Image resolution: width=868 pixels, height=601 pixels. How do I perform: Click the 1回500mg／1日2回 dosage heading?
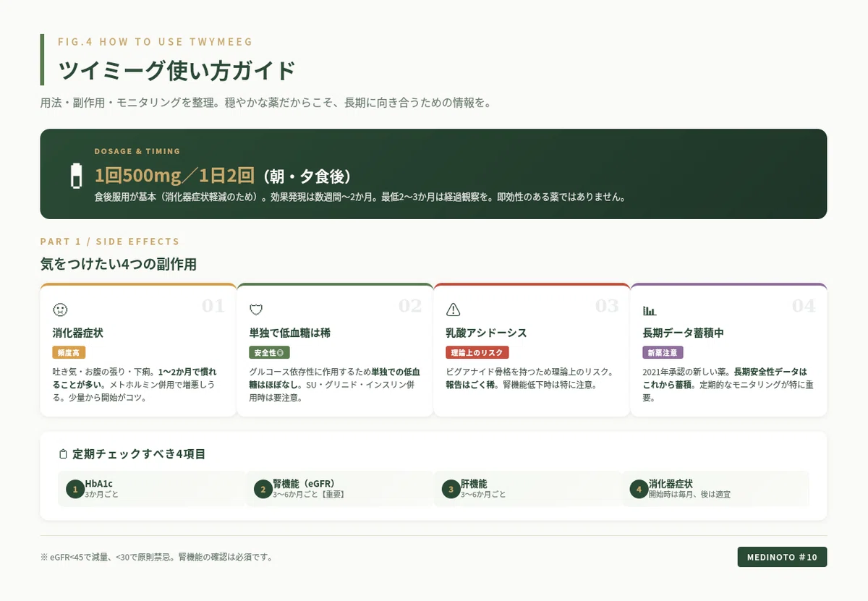click(174, 176)
